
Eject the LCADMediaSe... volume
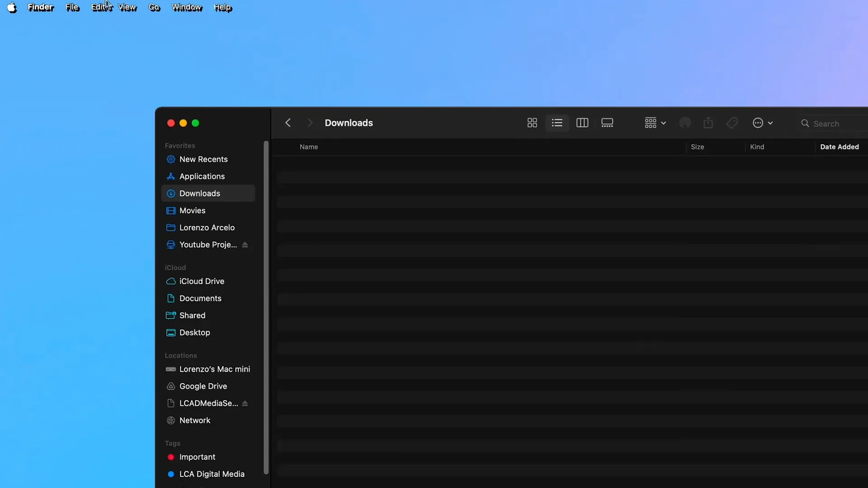(245, 404)
